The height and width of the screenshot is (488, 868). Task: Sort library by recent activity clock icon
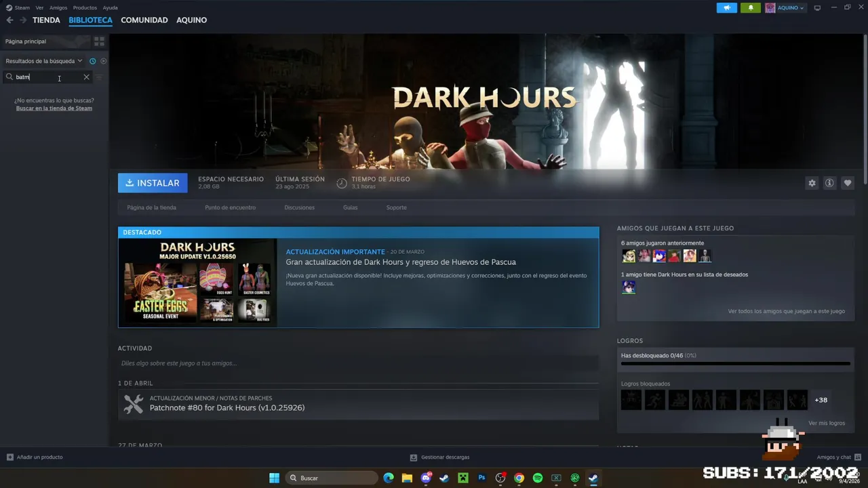93,61
